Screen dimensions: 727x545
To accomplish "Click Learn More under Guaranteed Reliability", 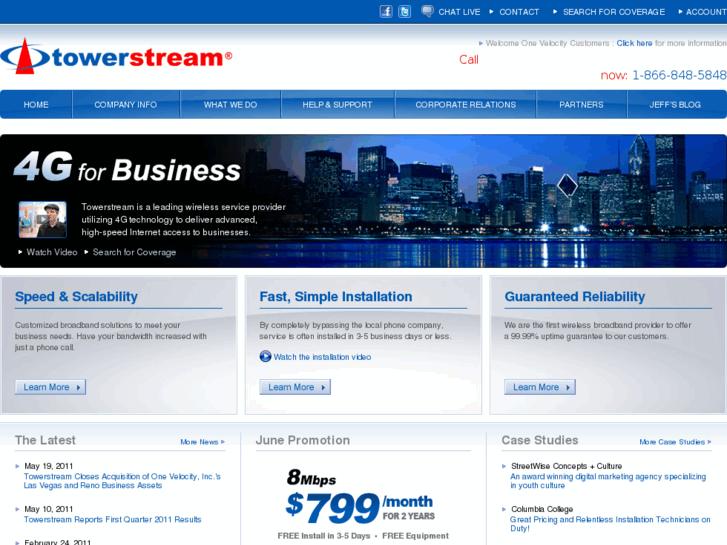I will point(540,387).
